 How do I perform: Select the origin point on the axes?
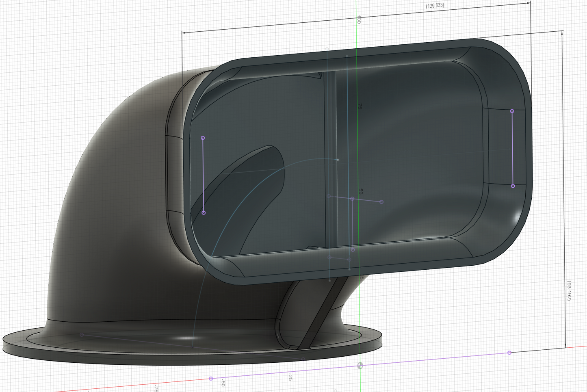pos(360,366)
